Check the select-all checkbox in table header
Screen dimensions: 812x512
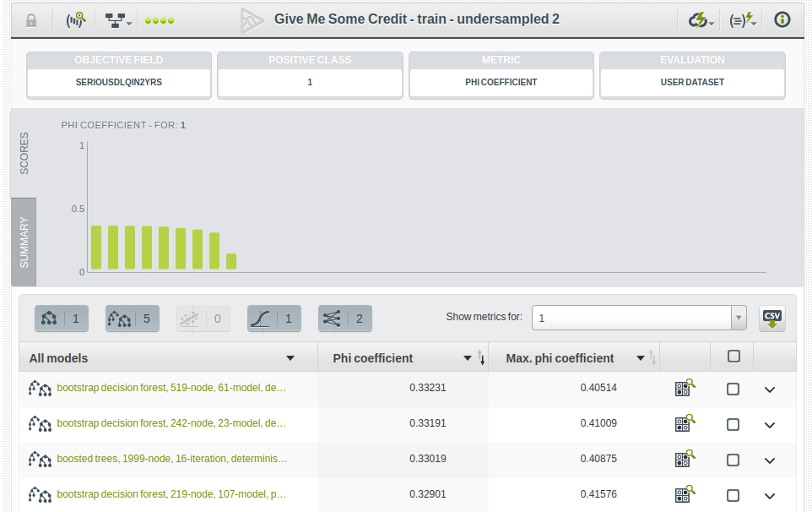pos(734,357)
